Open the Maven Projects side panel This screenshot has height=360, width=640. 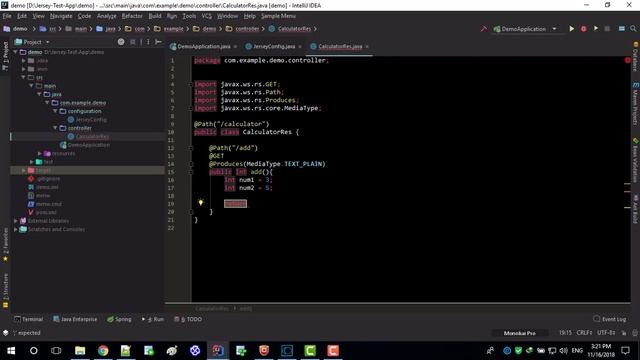[x=636, y=104]
